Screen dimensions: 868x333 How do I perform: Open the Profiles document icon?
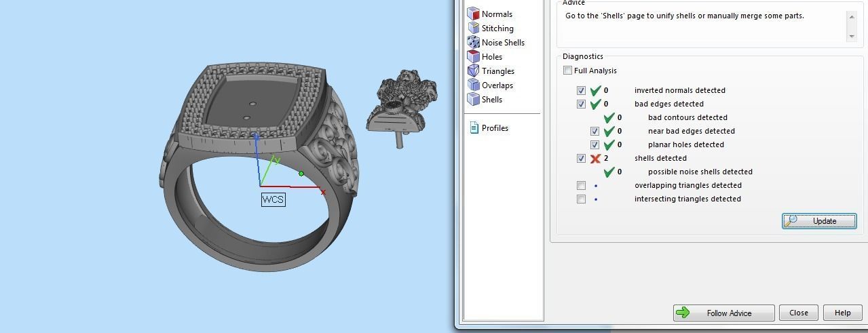474,128
